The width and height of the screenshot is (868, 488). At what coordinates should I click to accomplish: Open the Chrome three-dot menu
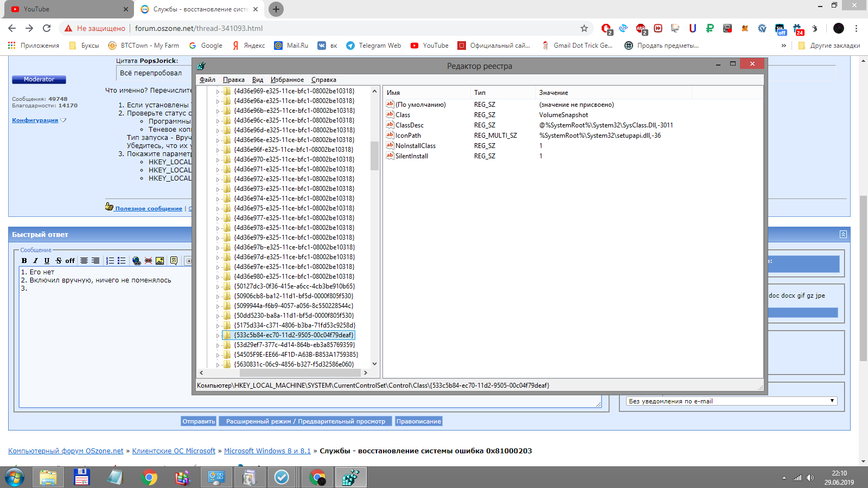pos(857,28)
